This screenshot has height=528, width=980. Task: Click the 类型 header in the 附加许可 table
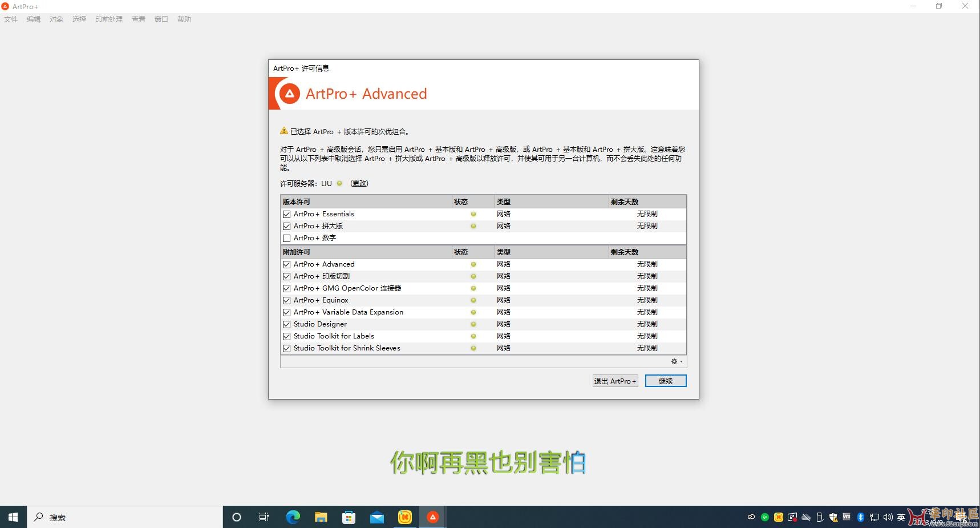[x=551, y=252]
